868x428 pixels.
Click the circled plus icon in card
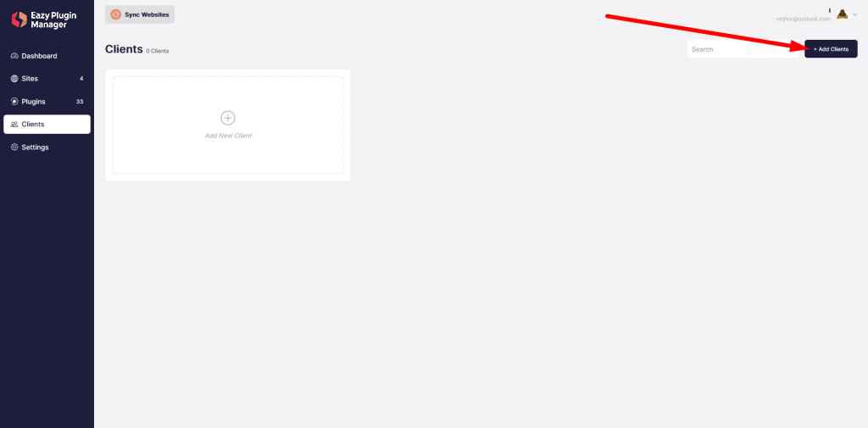[227, 117]
